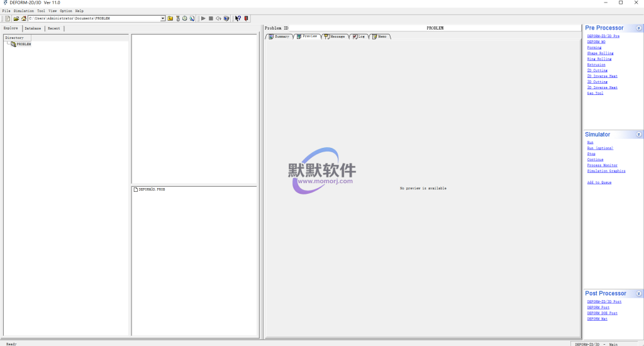Select the PROBLEM folder in directory tree
This screenshot has height=346, width=644.
pos(23,44)
